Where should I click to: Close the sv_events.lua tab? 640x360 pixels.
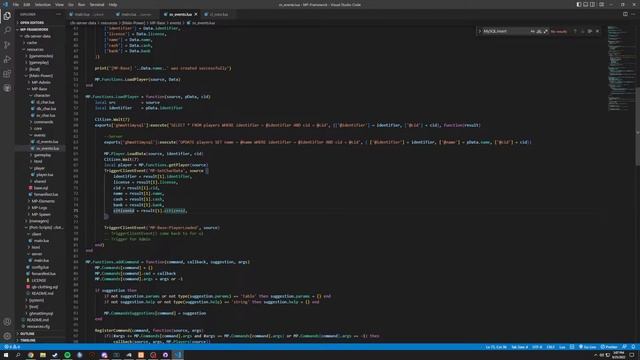(196, 14)
